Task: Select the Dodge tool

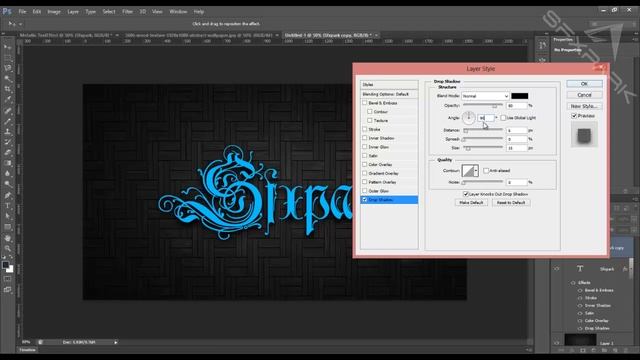Action: pos(8,184)
